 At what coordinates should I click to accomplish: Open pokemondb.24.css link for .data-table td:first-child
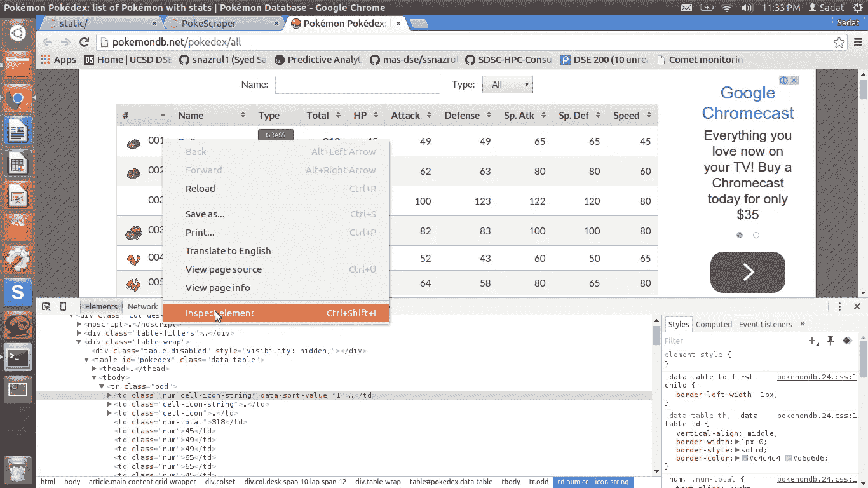[817, 377]
